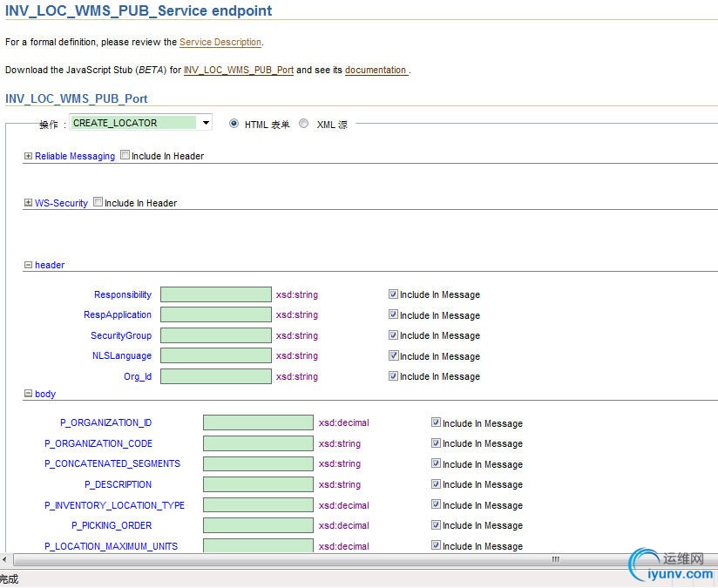
Task: Select the XML source radio button
Action: (303, 124)
